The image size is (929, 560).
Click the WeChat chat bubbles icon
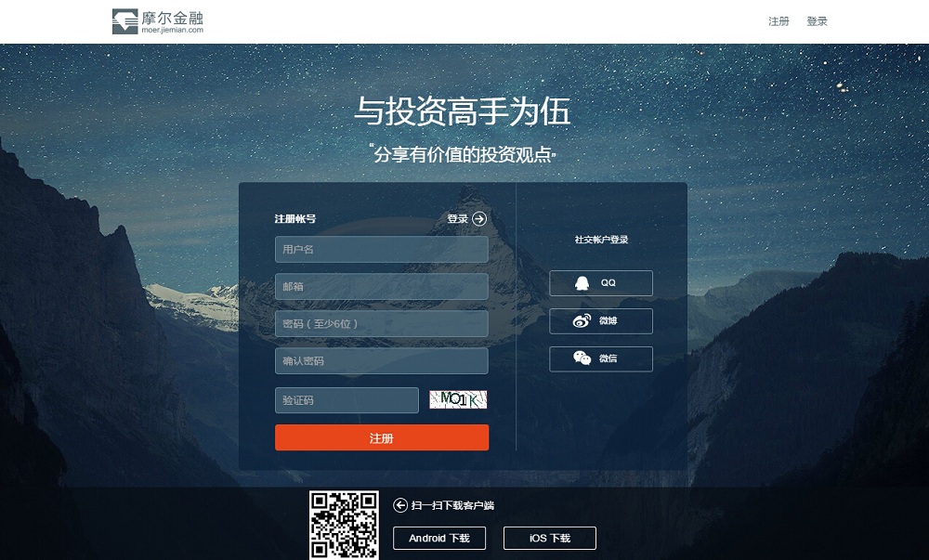(582, 358)
